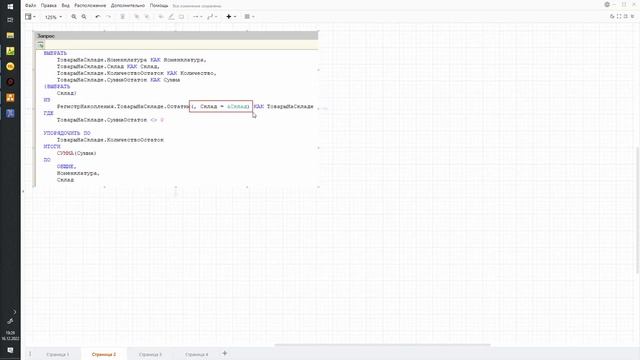640x360 pixels.
Task: Click the vertical scrollbar at right edge
Action: pyautogui.click(x=638, y=210)
